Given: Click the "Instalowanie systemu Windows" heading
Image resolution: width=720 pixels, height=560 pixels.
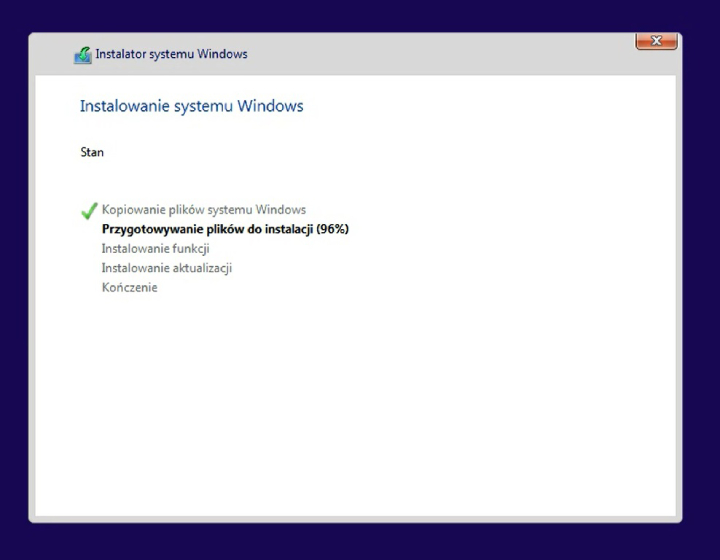Looking at the screenshot, I should [191, 106].
